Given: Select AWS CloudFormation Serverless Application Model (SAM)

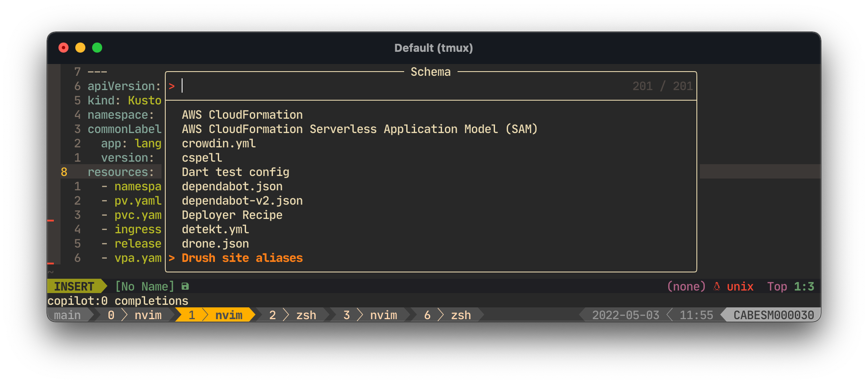Looking at the screenshot, I should point(360,129).
